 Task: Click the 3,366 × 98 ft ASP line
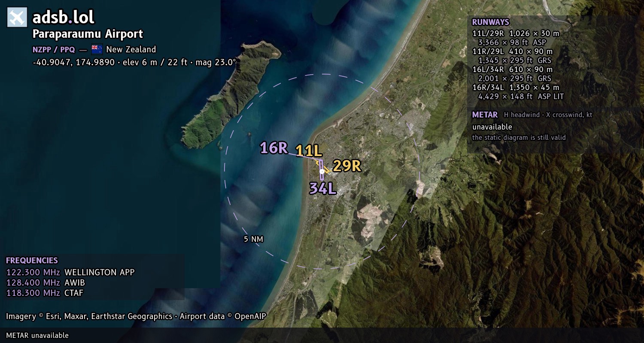point(512,42)
